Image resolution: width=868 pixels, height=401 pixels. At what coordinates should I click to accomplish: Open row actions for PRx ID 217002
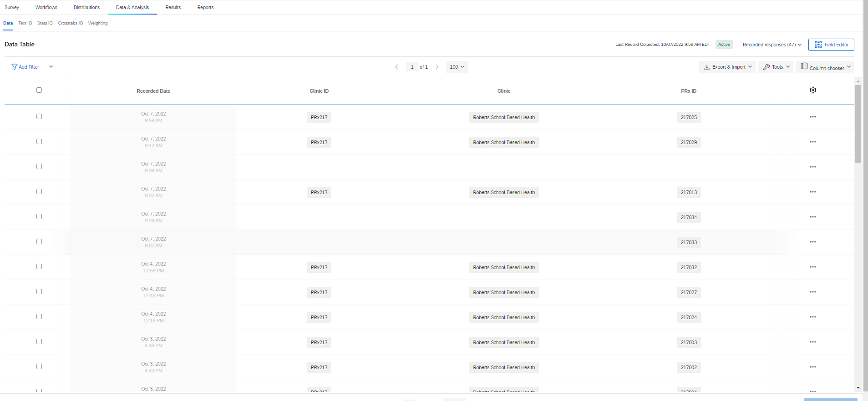pos(812,367)
